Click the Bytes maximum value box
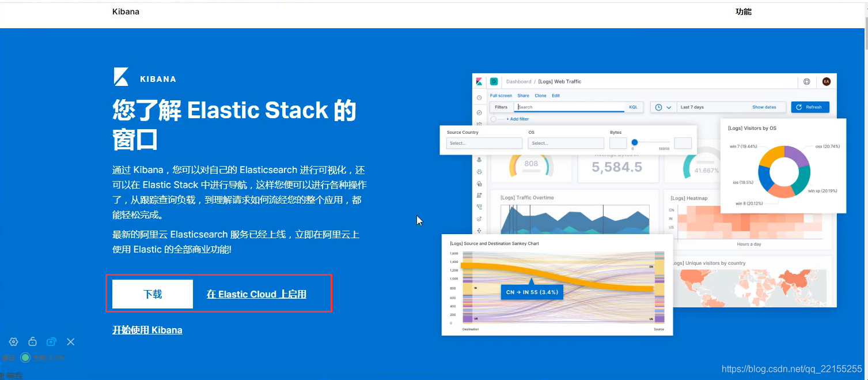 click(x=683, y=143)
